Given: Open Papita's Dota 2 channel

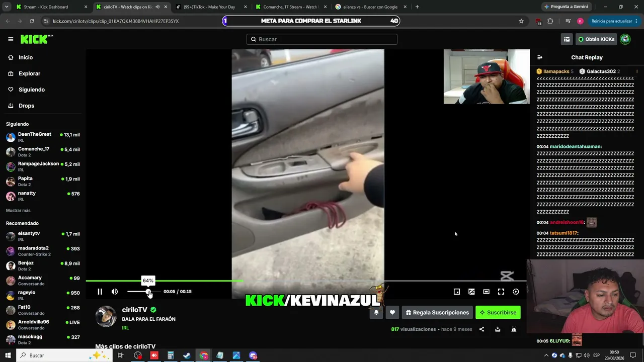Looking at the screenshot, I should [x=43, y=182].
